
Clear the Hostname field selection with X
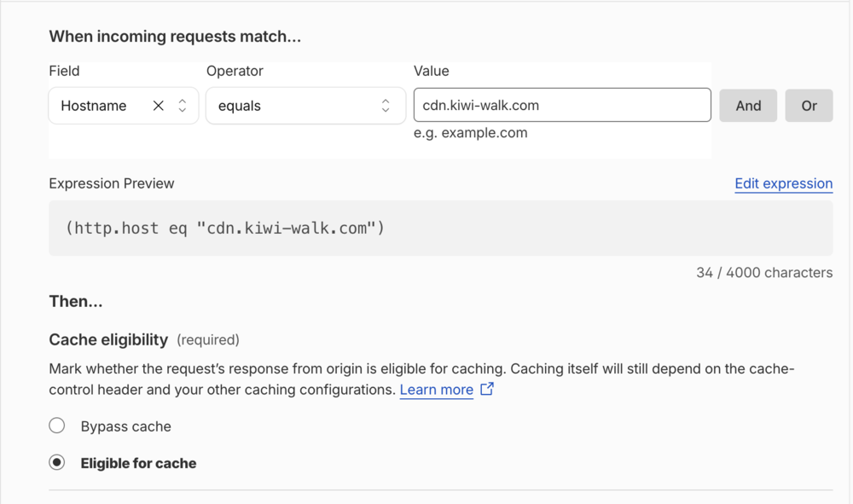pyautogui.click(x=159, y=106)
